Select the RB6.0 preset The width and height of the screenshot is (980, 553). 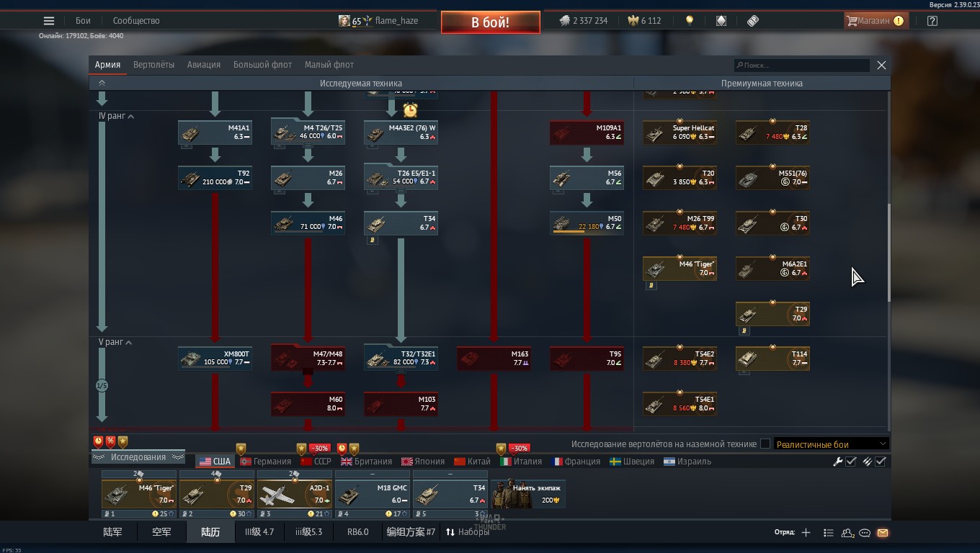coord(357,532)
